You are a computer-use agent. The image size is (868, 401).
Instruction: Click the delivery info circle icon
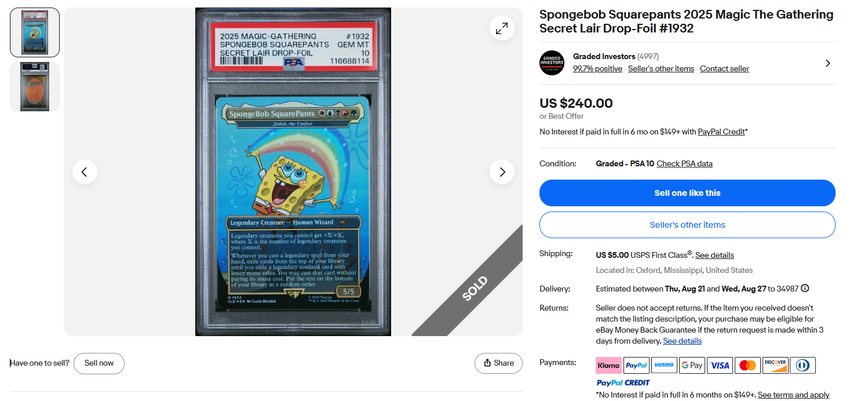805,289
